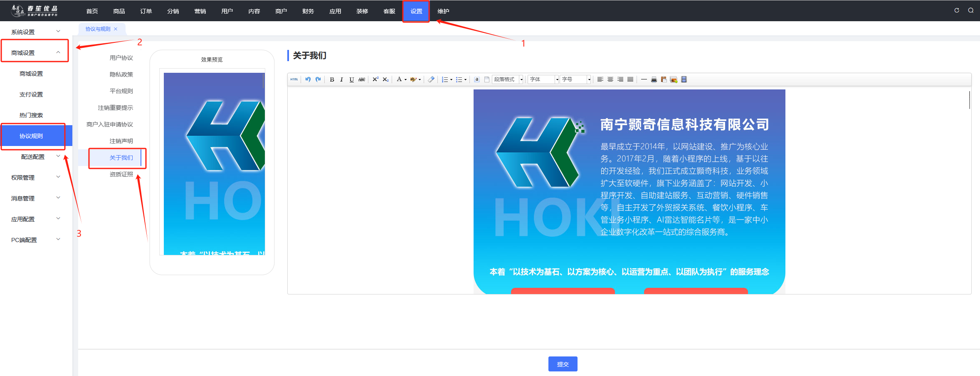Click the blank page clear-document icon

point(487,79)
